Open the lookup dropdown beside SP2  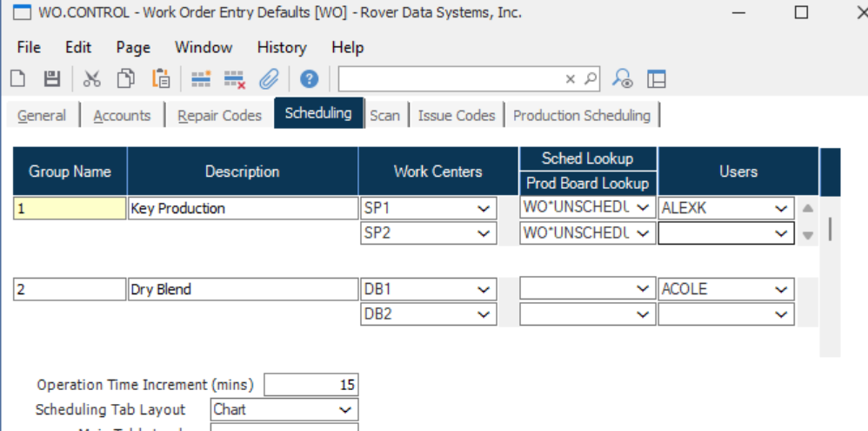643,233
